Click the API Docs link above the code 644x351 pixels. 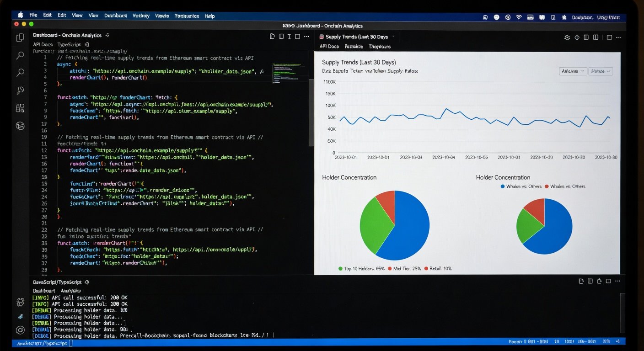[x=43, y=45]
